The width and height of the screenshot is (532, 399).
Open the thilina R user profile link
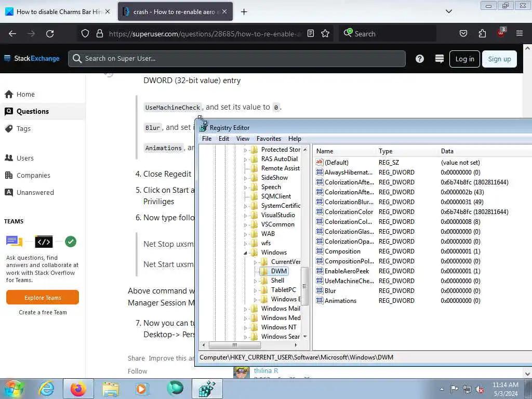tap(266, 370)
